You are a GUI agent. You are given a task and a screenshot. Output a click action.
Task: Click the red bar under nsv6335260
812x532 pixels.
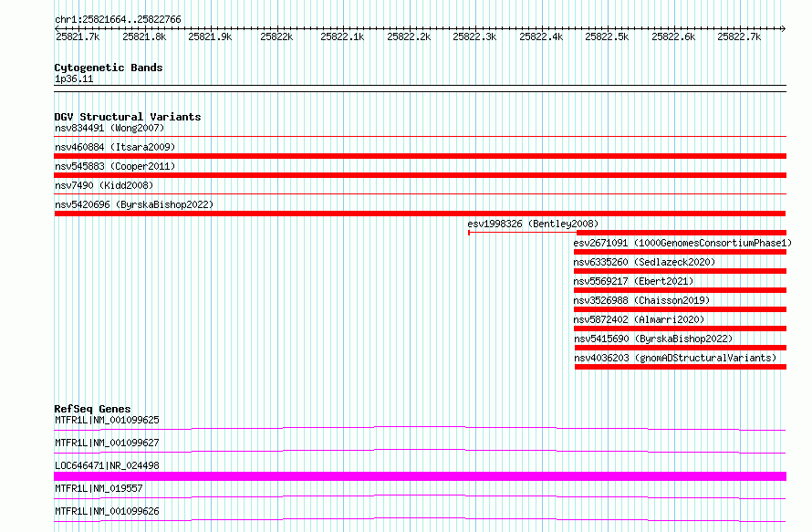[x=680, y=271]
